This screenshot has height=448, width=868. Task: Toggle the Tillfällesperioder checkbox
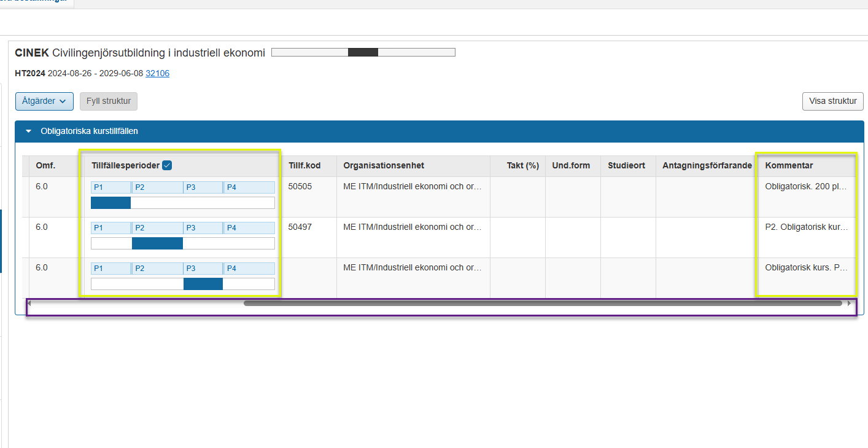click(167, 165)
